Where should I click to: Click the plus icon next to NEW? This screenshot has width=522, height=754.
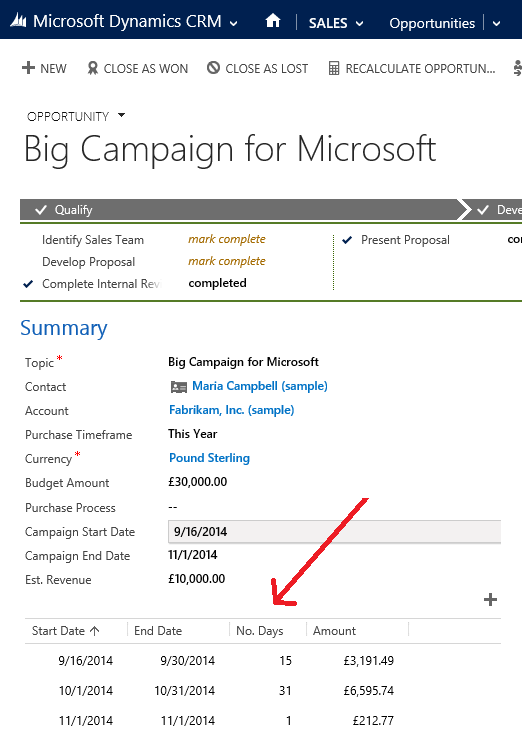pyautogui.click(x=28, y=68)
